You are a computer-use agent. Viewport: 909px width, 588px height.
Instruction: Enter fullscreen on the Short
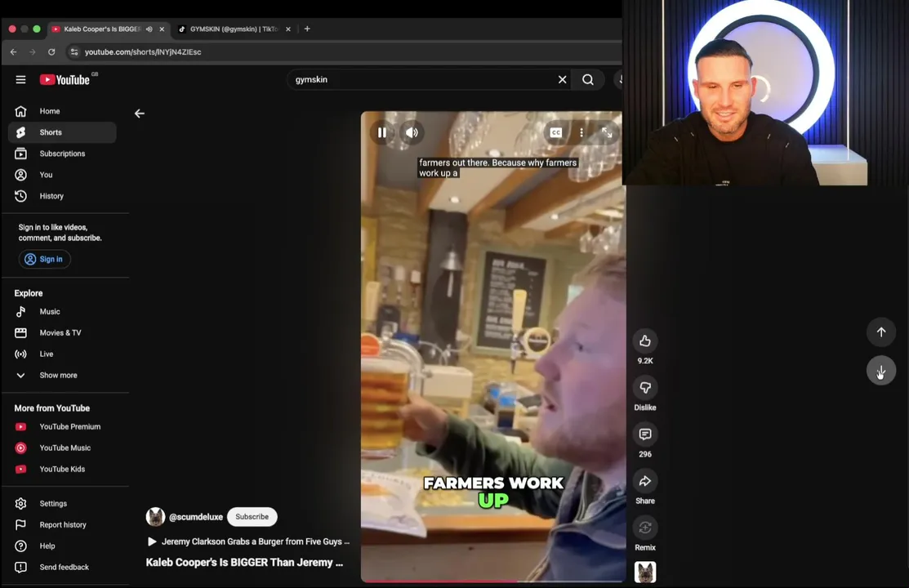click(x=607, y=132)
